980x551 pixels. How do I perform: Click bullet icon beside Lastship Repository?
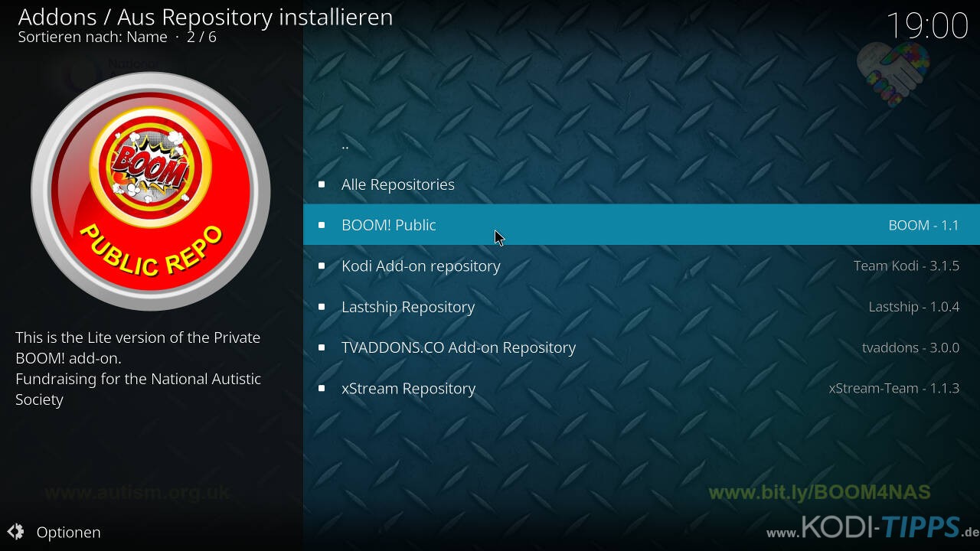point(322,307)
